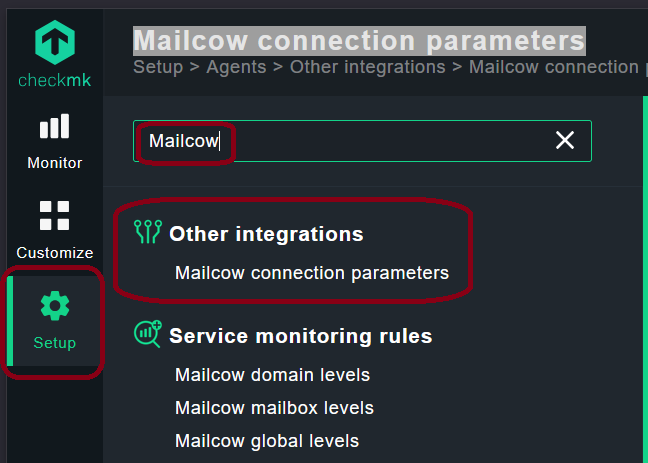Open Mailcow global levels rule
Image resolution: width=648 pixels, height=463 pixels.
267,441
